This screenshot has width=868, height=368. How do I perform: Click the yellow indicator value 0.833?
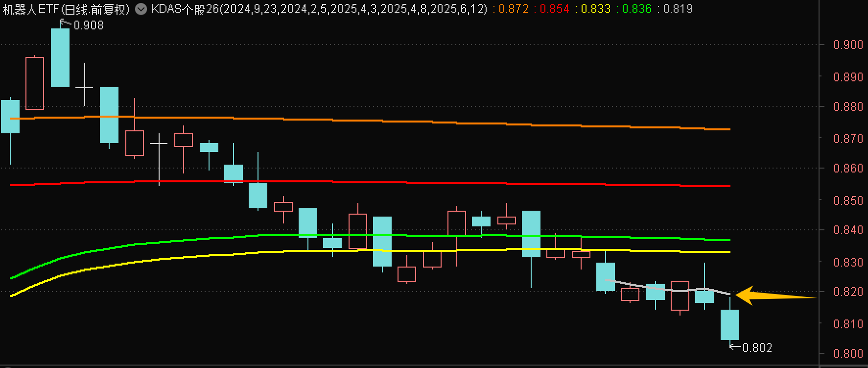596,9
